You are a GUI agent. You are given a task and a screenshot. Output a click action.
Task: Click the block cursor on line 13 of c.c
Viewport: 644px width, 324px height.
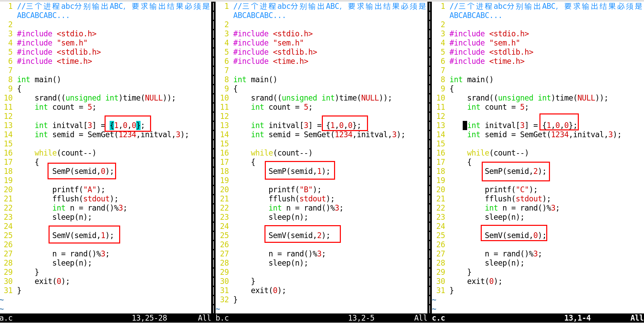(465, 125)
